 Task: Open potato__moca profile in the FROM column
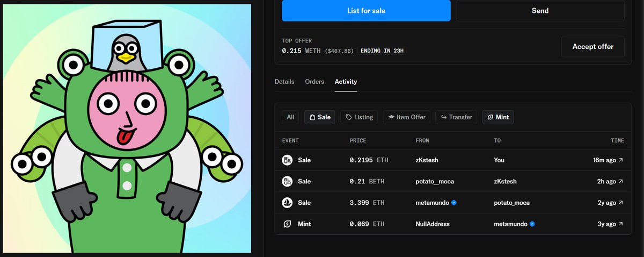point(435,182)
